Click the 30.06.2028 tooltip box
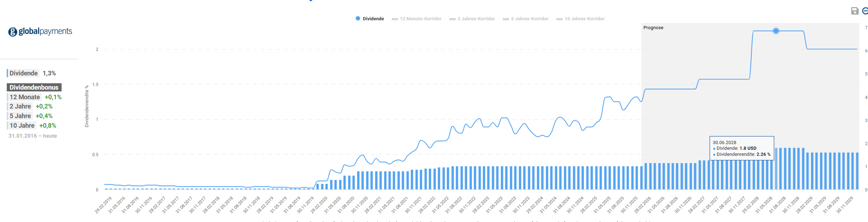The width and height of the screenshot is (868, 222). [x=741, y=148]
